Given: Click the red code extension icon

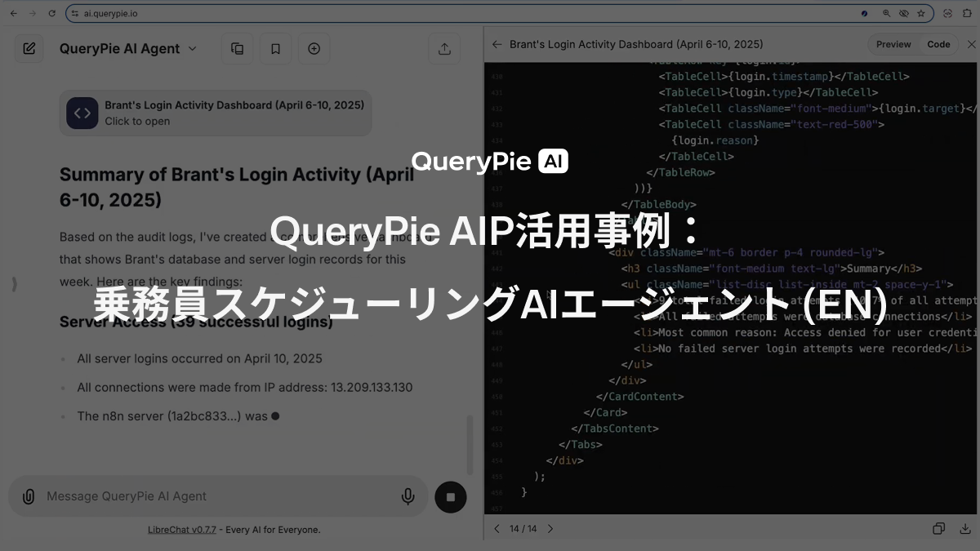Looking at the screenshot, I should 947,13.
